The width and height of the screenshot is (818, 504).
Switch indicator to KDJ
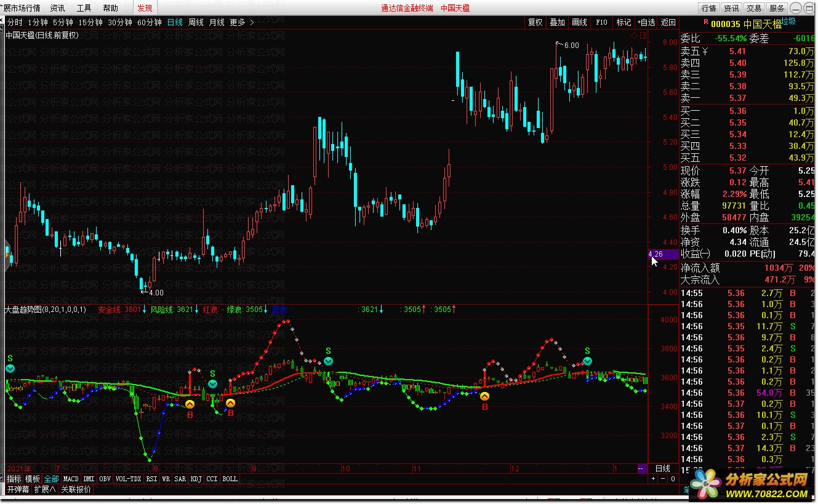pos(196,479)
